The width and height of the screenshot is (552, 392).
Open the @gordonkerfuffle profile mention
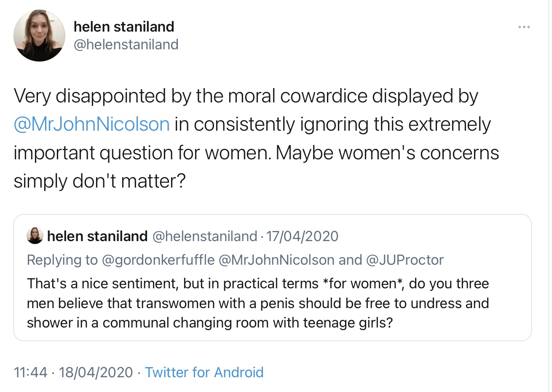click(x=158, y=260)
